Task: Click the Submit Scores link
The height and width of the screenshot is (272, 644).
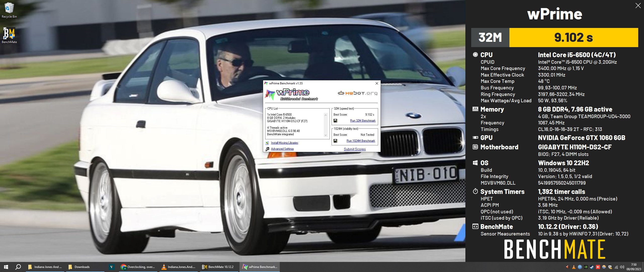Action: 355,149
